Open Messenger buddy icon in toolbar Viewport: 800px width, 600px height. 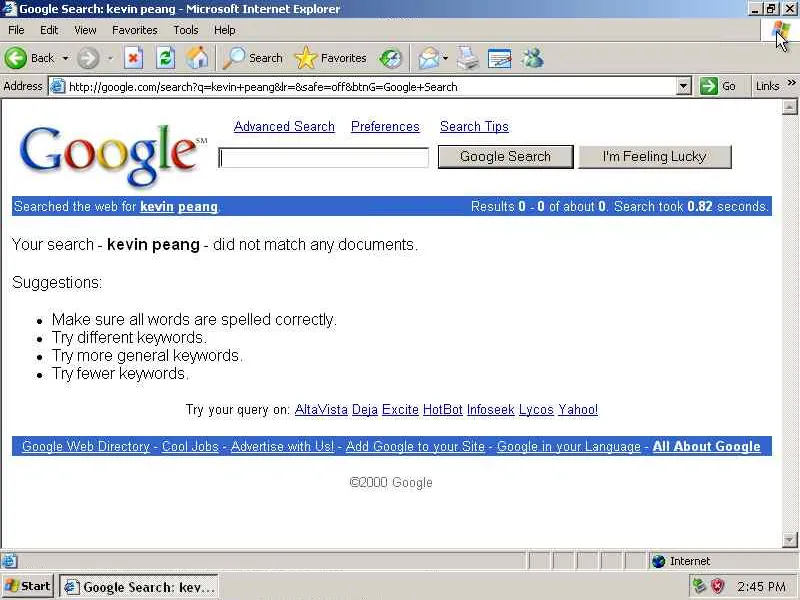tap(532, 58)
